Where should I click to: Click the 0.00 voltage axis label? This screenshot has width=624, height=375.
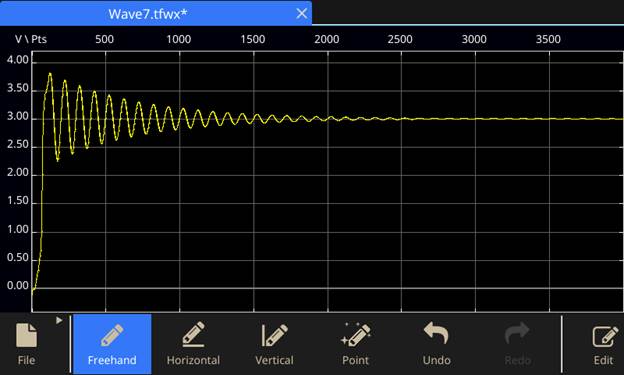(x=18, y=286)
